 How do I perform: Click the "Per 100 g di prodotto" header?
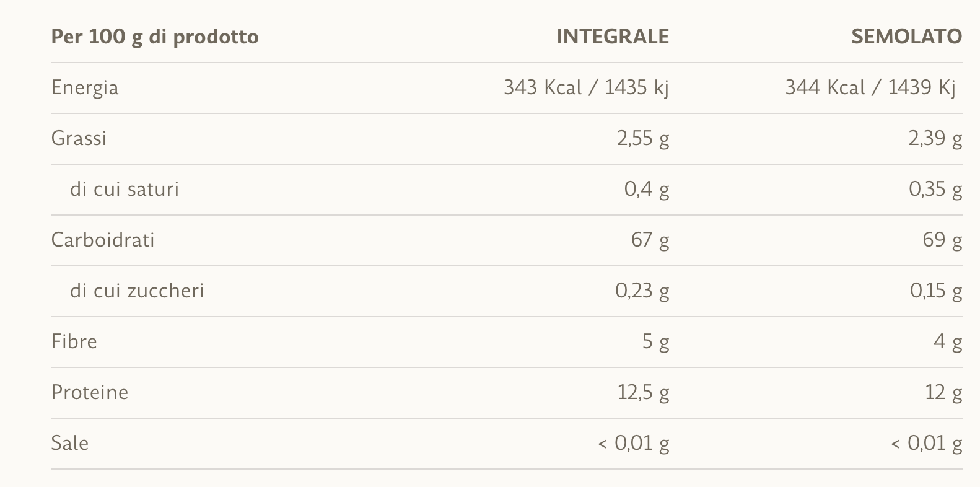(155, 37)
